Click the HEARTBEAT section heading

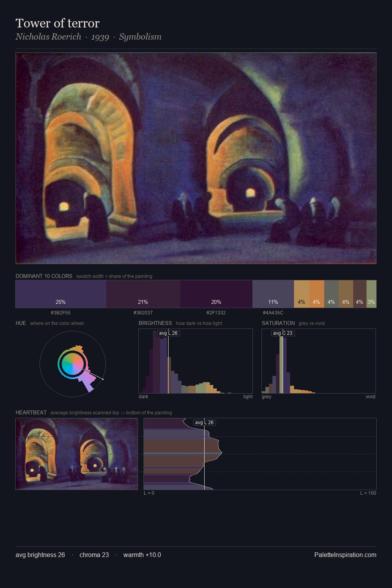31,412
